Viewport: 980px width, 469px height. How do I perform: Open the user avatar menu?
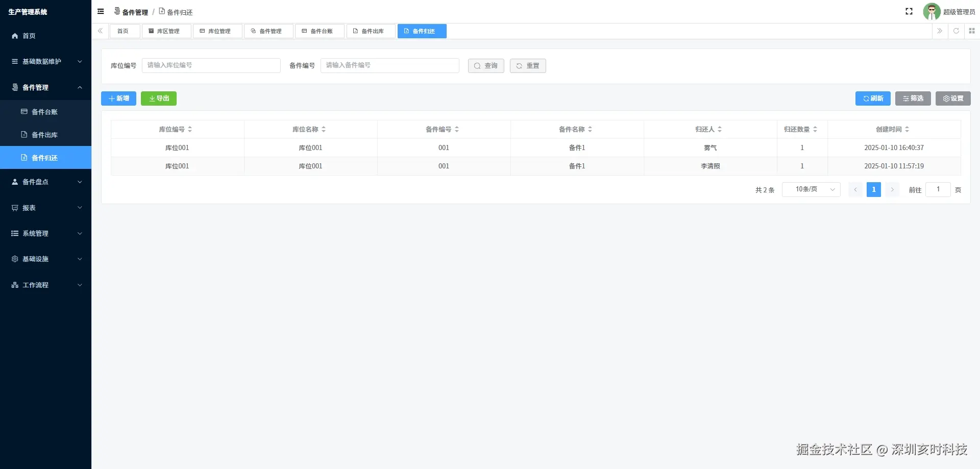click(x=932, y=12)
